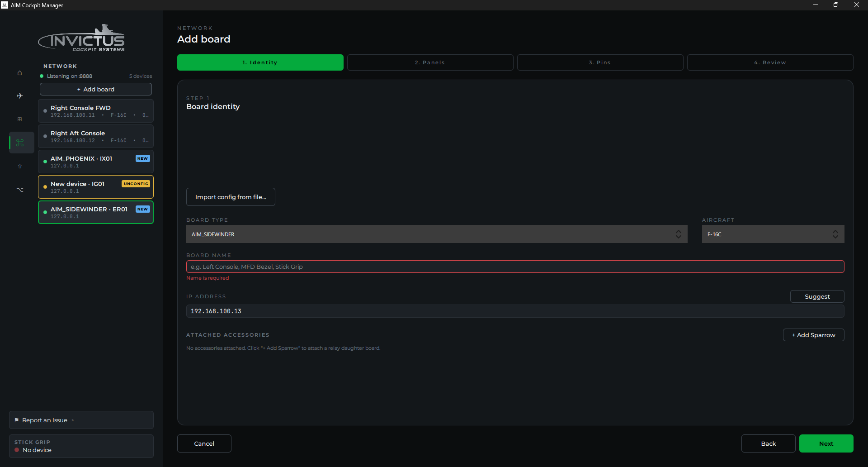Select the Right Aft Console board
The height and width of the screenshot is (467, 868).
pos(96,136)
